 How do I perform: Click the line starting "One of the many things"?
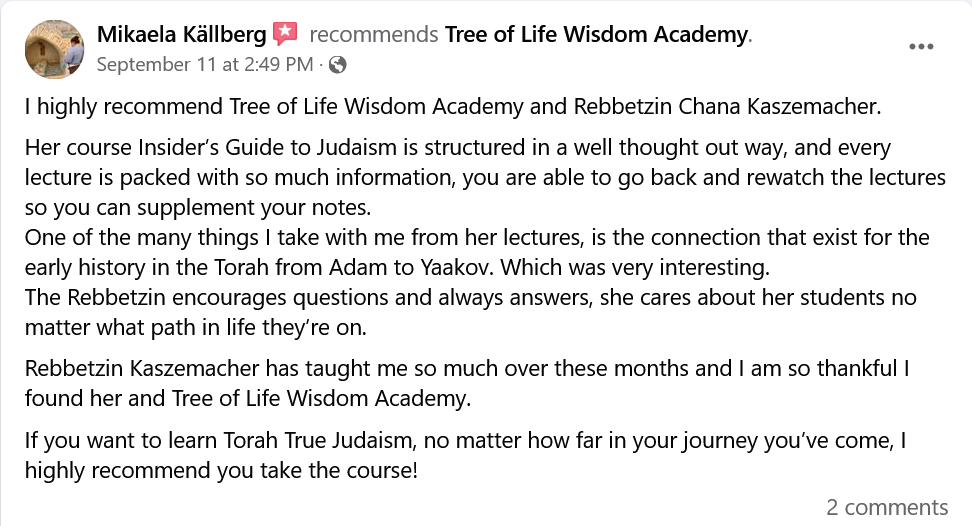(x=477, y=237)
